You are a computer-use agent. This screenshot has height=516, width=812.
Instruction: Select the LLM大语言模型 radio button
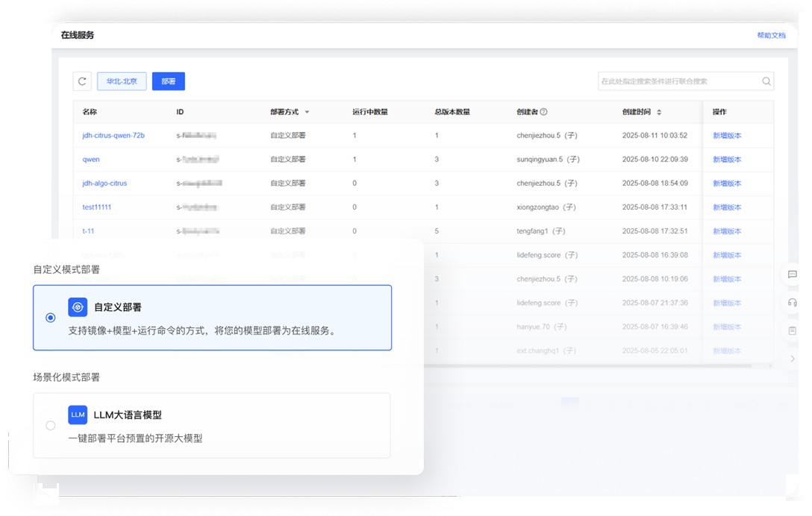50,425
